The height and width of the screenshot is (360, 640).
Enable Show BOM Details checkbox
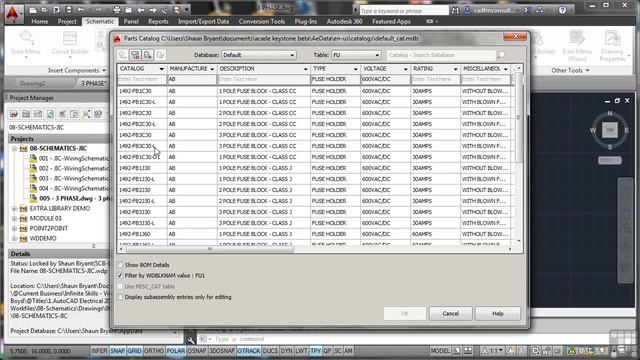coord(120,265)
